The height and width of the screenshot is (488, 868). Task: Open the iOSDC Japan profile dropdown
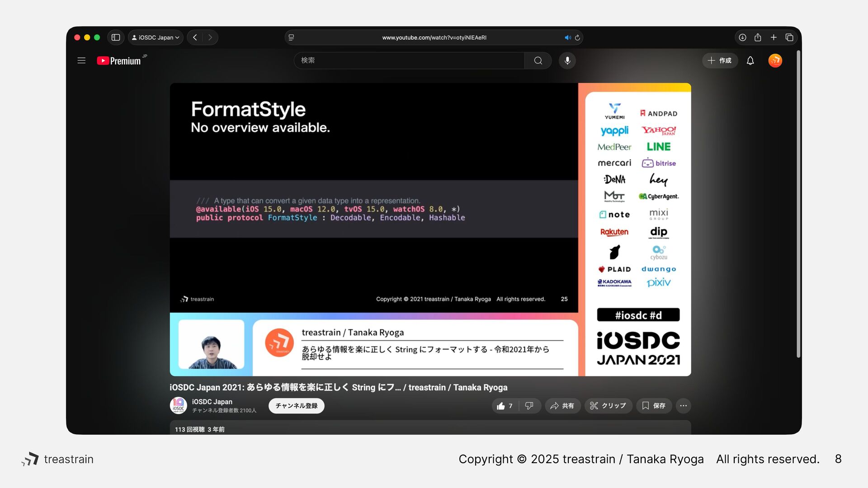tap(156, 38)
